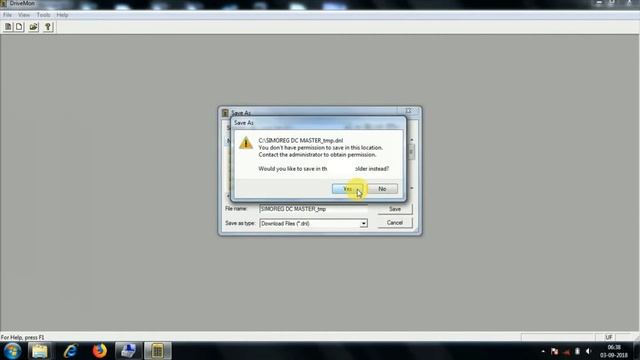Switch to the DriveMon taskbar button

click(x=158, y=351)
